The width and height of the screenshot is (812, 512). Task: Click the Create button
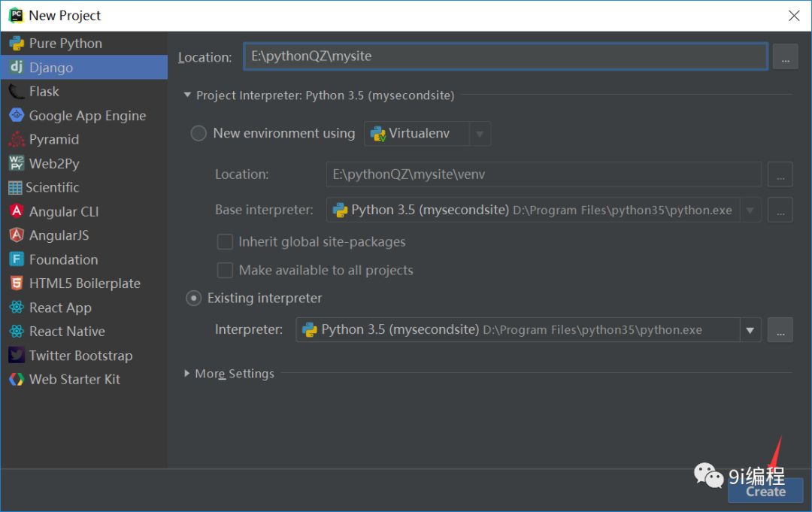point(765,492)
